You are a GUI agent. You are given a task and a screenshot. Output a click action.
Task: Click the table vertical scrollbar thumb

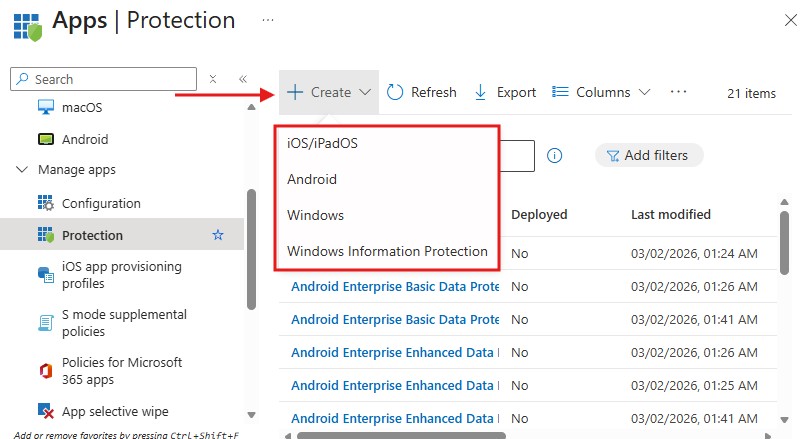(784, 243)
